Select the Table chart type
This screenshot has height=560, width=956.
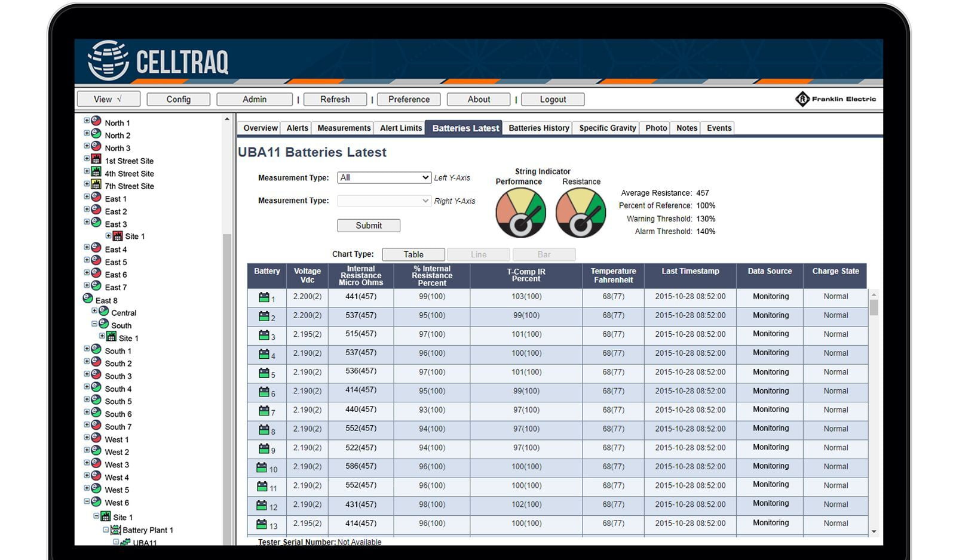[x=413, y=254]
